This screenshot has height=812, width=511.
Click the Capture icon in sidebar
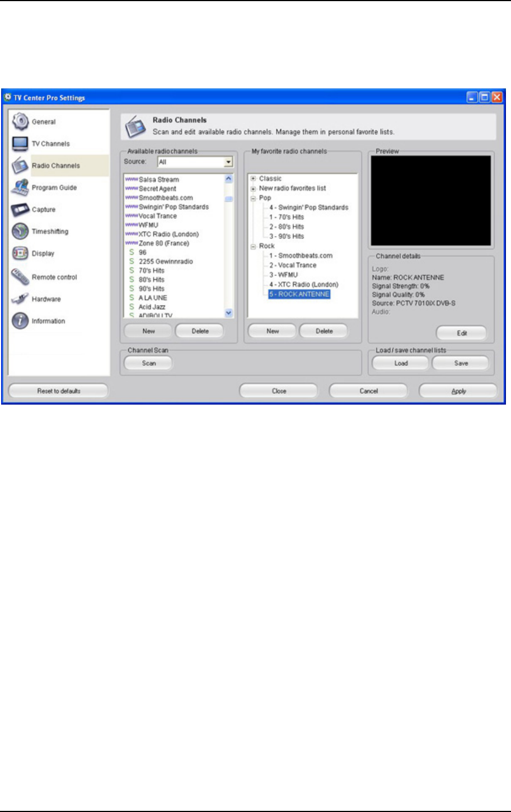pyautogui.click(x=20, y=209)
